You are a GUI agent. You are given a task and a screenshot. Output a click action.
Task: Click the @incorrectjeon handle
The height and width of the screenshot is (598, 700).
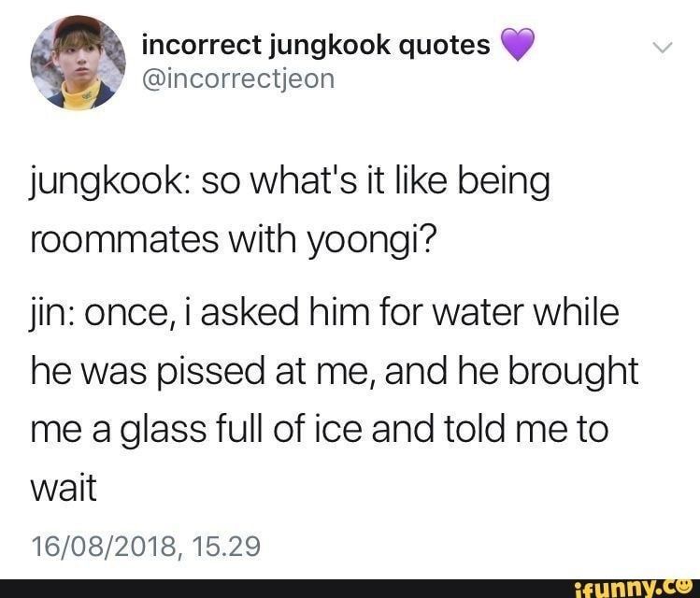pos(238,79)
